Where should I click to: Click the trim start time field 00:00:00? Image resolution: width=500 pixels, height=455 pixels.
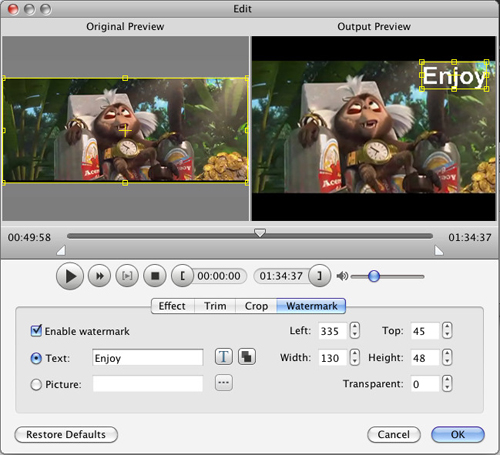click(219, 276)
